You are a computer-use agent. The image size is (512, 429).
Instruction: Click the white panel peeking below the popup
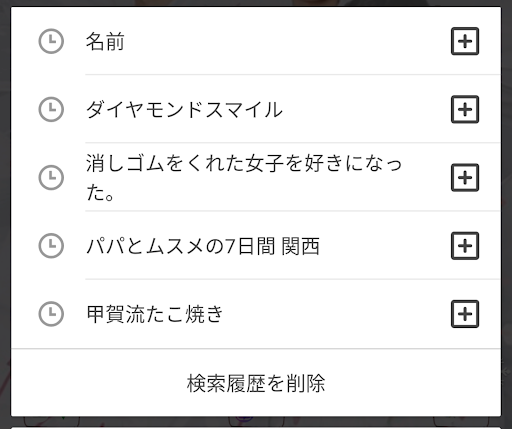coord(256,427)
